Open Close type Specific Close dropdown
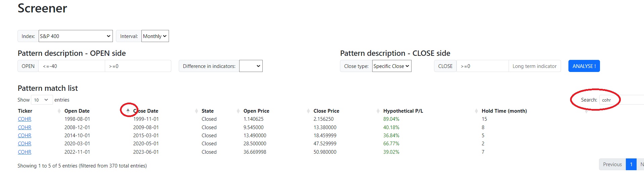Image resolution: width=644 pixels, height=185 pixels. [x=392, y=66]
